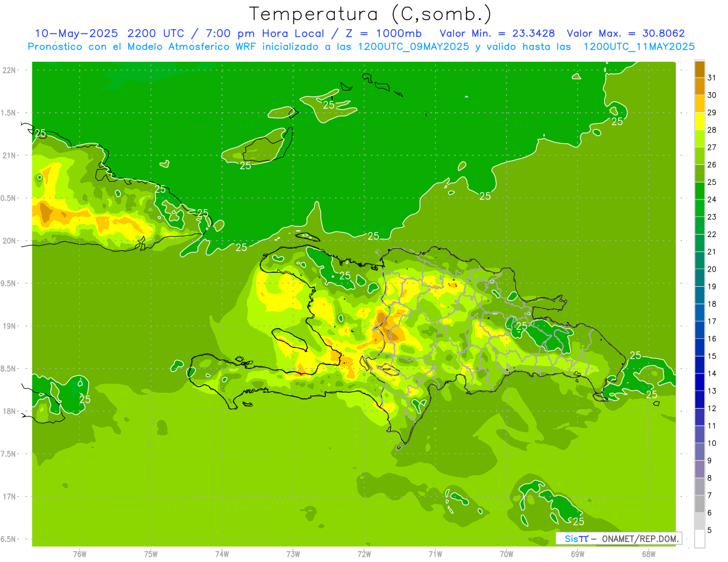Pick legend color between 23 and 24
The image size is (728, 562).
coord(699,208)
